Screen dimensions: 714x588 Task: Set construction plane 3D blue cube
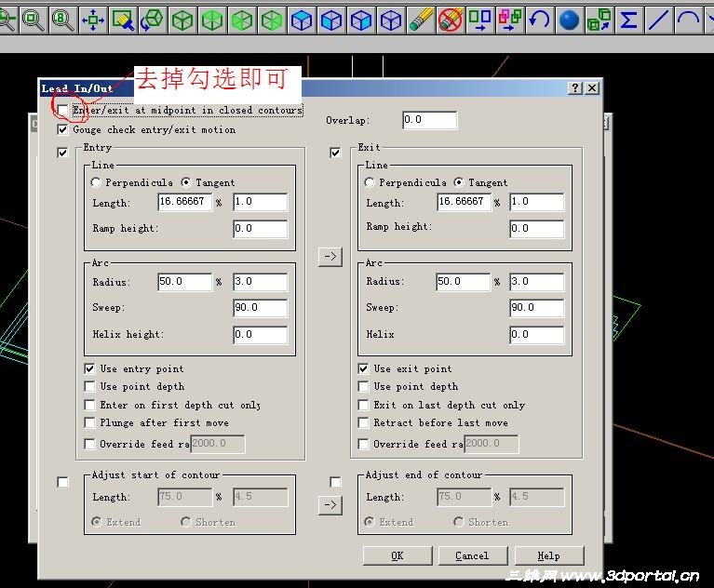[391, 20]
